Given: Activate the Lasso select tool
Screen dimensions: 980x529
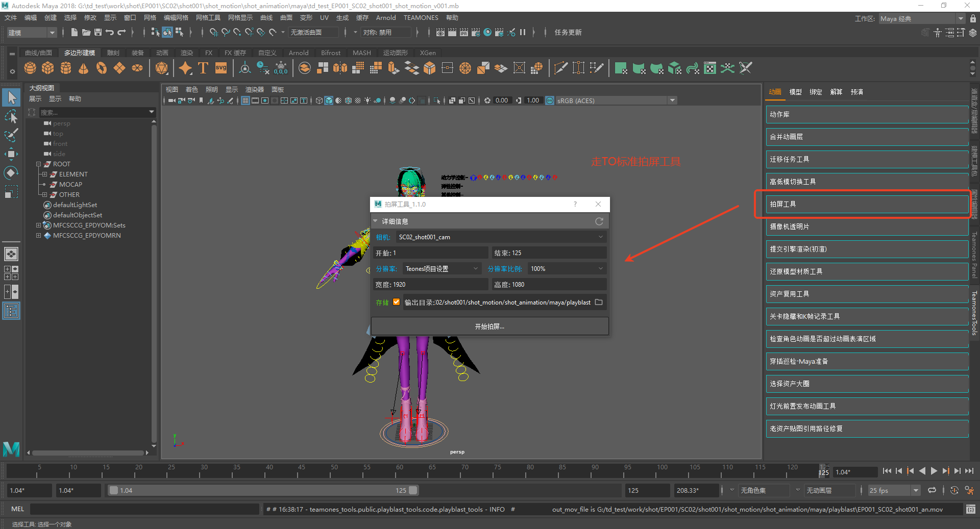Looking at the screenshot, I should [11, 117].
